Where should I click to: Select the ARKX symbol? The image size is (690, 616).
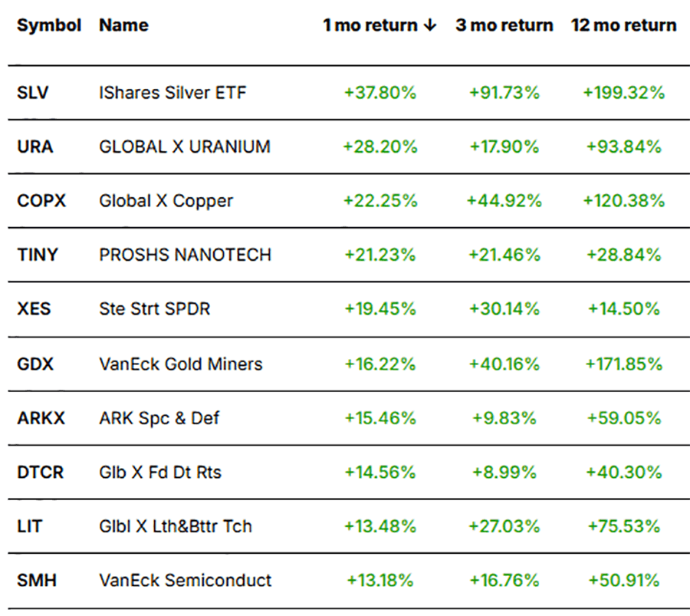point(41,418)
